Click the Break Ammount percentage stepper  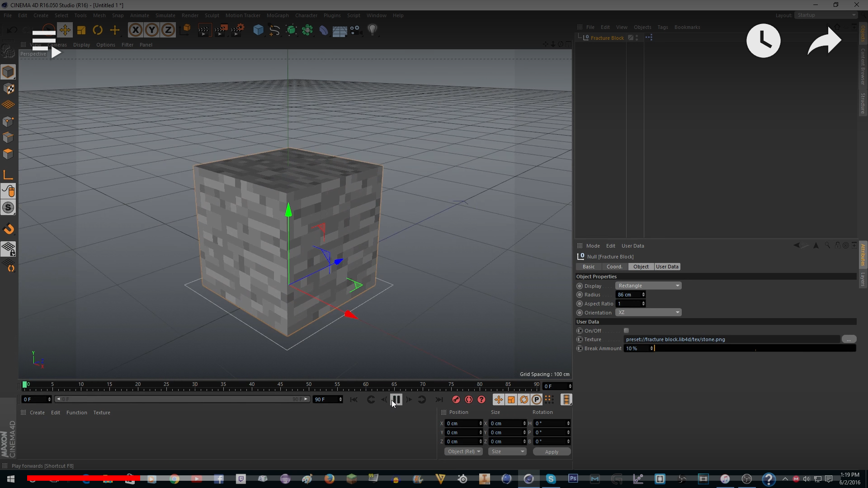point(651,348)
